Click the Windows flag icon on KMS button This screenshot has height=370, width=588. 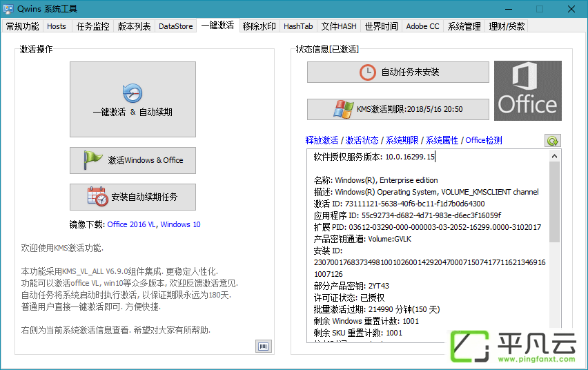[343, 109]
